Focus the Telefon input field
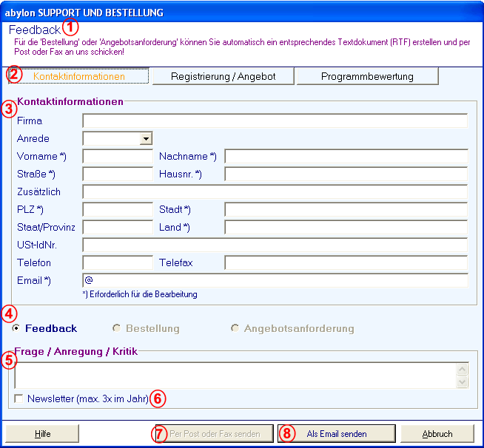484x448 pixels. 118,263
